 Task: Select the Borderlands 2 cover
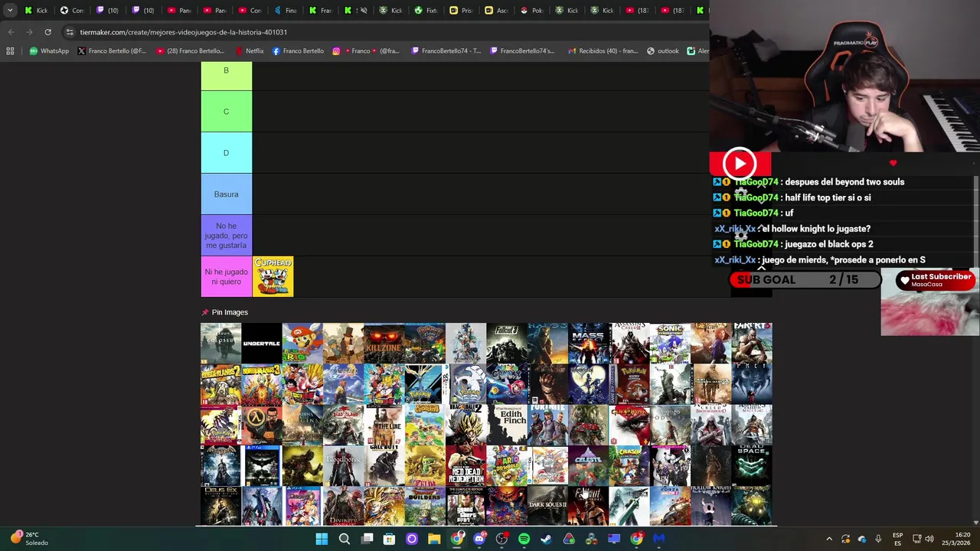[x=220, y=383]
